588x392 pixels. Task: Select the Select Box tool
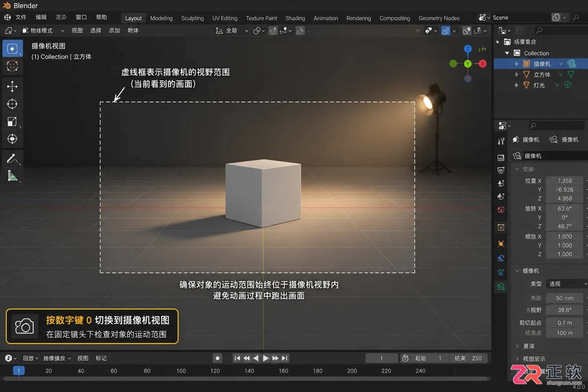[13, 49]
